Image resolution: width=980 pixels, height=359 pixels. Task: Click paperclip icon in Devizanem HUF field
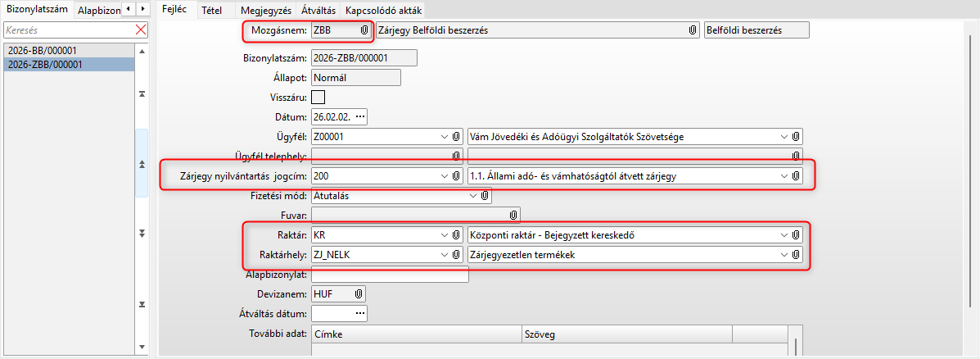pyautogui.click(x=359, y=293)
